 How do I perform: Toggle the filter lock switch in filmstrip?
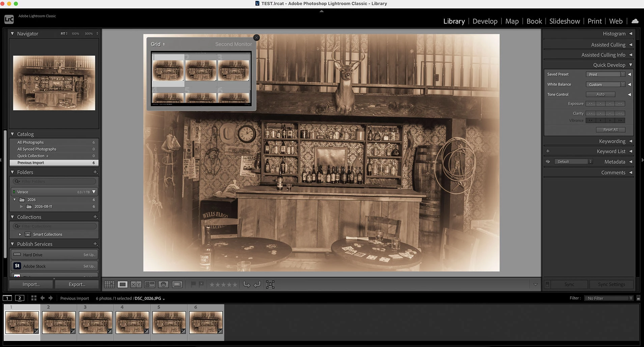coord(638,298)
